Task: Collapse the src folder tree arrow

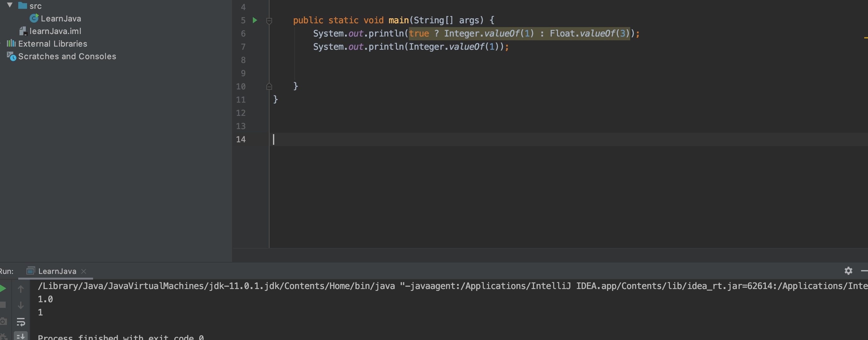Action: click(10, 5)
